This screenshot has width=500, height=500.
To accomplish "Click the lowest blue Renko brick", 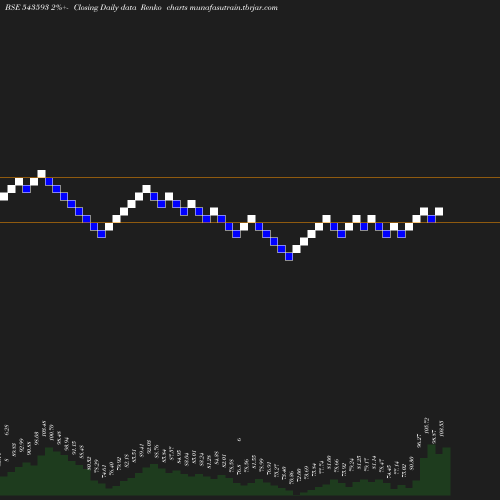I will click(x=289, y=256).
